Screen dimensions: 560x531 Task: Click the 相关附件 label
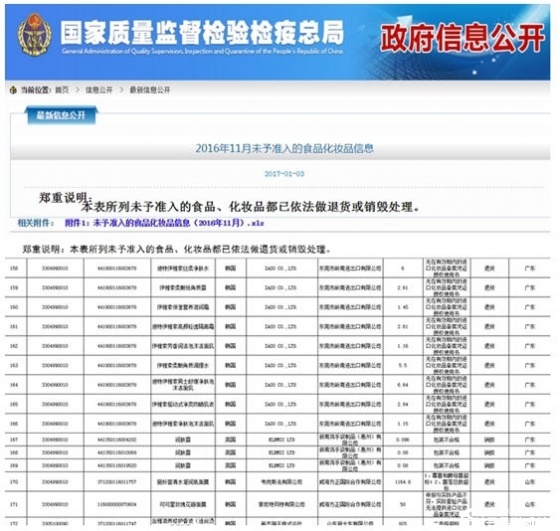coord(35,223)
